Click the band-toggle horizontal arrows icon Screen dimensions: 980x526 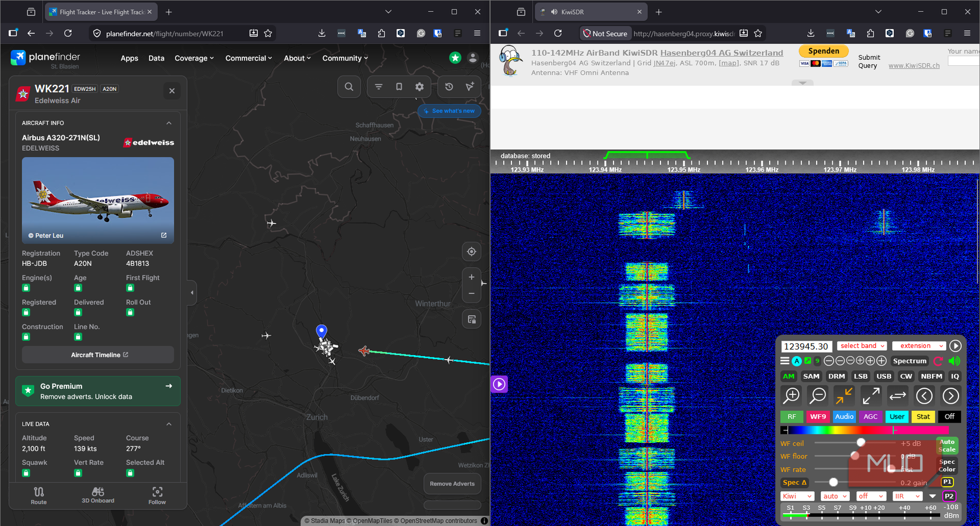pos(897,395)
